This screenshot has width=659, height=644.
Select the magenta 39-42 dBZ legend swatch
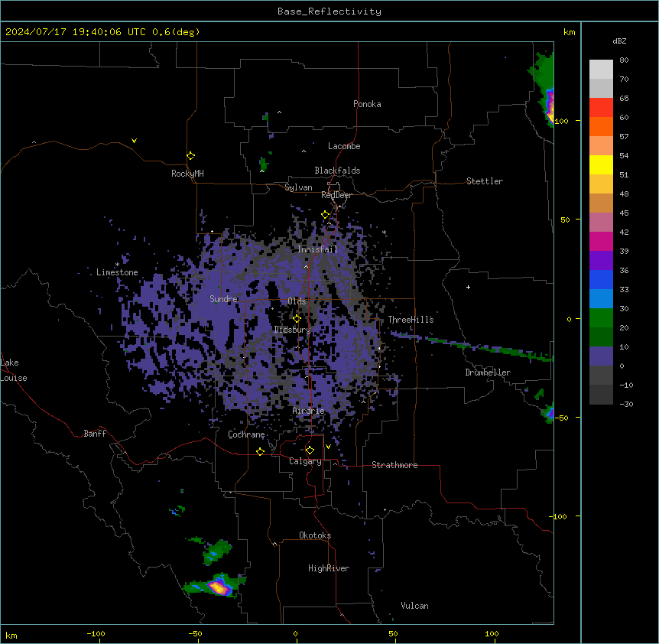(x=601, y=241)
